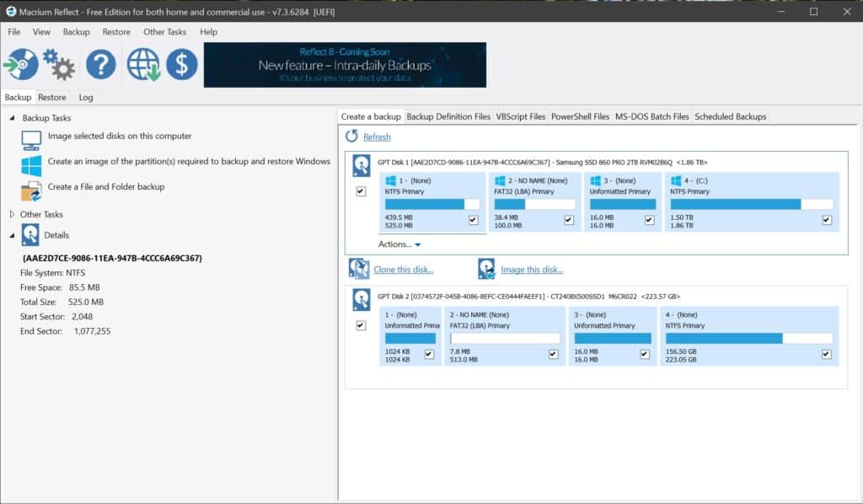Screen dimensions: 863x504
Task: Toggle the GPT Disk 1 whole-disk checkbox
Action: click(361, 191)
